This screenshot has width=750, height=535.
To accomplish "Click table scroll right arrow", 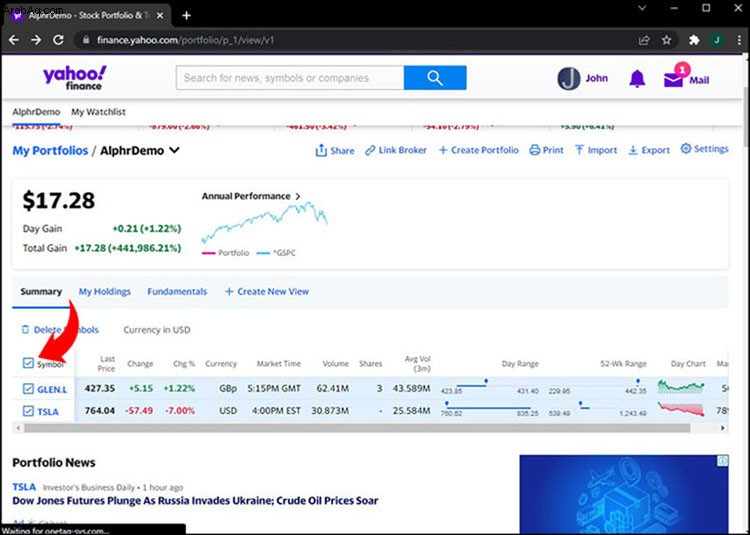I will click(x=723, y=428).
